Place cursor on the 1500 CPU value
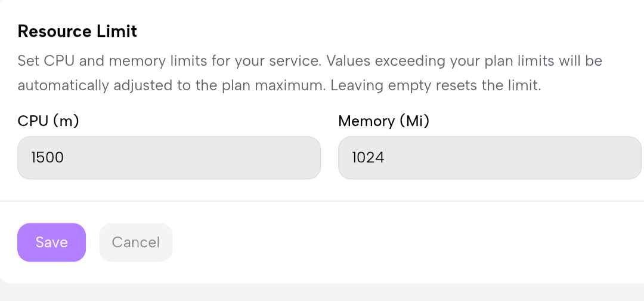This screenshot has height=301, width=644. [48, 158]
